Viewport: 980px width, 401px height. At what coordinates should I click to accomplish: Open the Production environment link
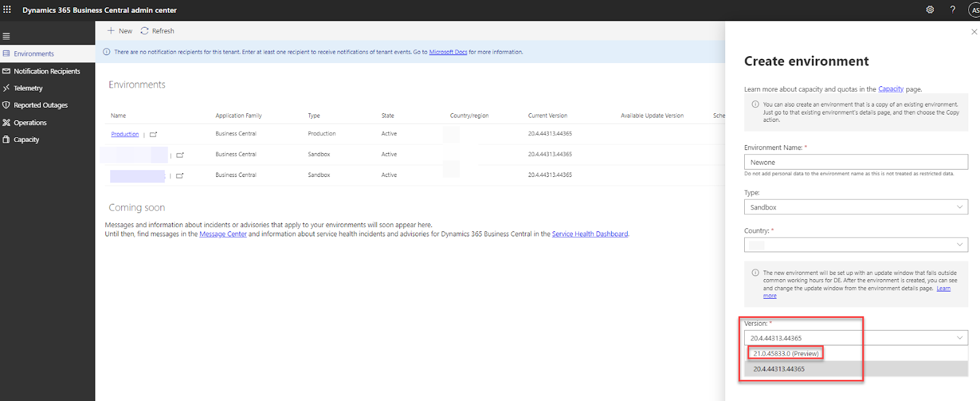[125, 134]
